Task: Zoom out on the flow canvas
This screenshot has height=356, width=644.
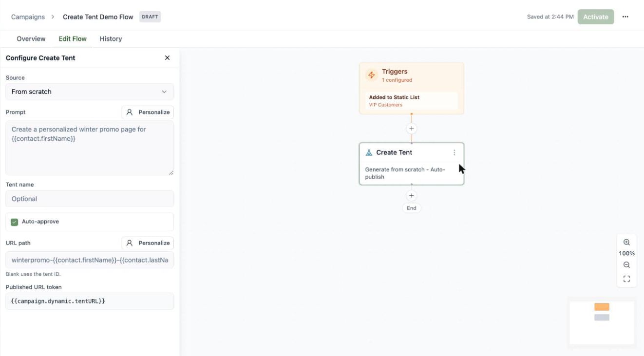Action: (627, 265)
